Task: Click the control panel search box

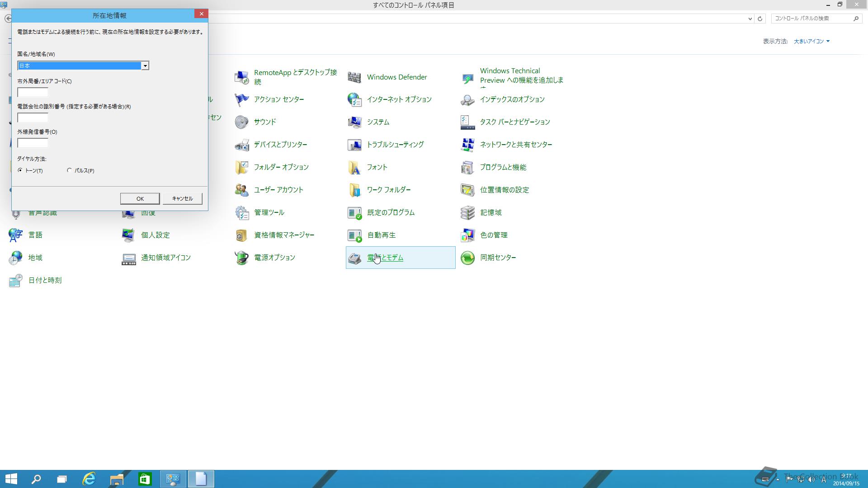Action: [816, 19]
